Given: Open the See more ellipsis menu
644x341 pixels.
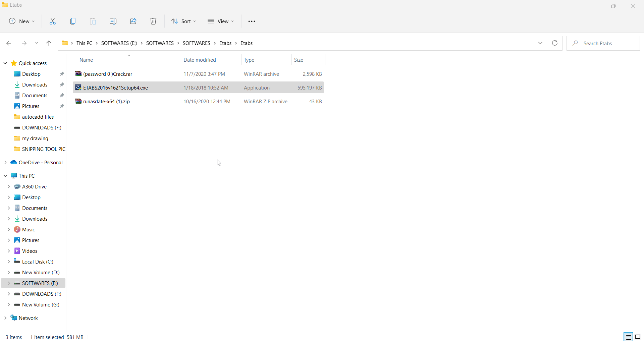Looking at the screenshot, I should [x=252, y=21].
